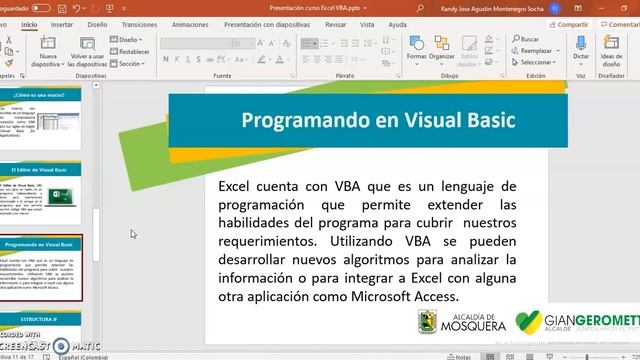This screenshot has height=360, width=640.
Task: Open the Párrafo dialog launcher
Action: 398,76
